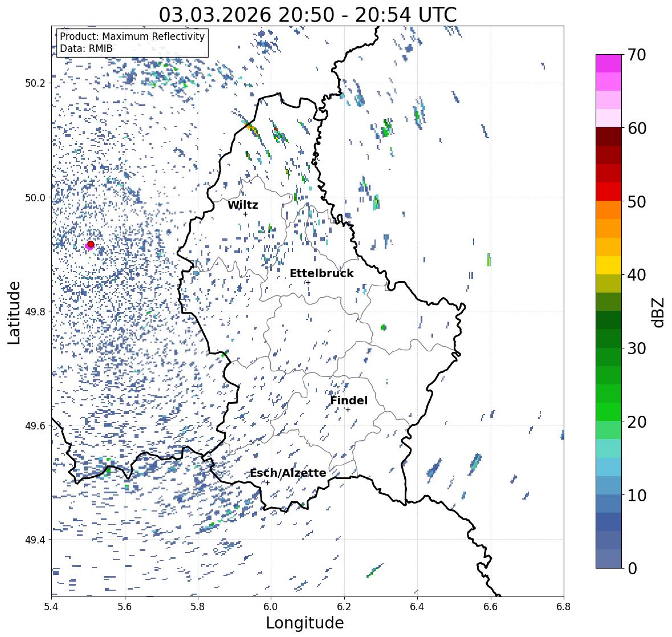Click the 5.8 longitude tick label
This screenshot has width=672, height=637.
[198, 607]
